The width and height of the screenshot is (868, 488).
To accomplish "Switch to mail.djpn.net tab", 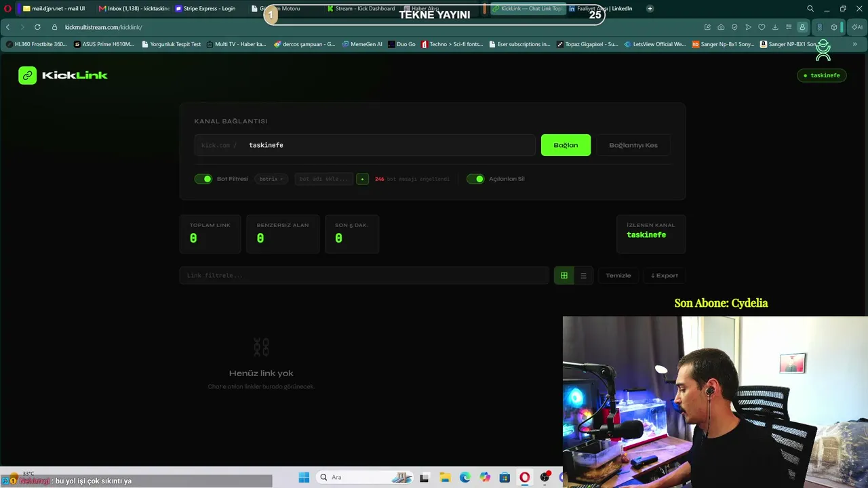I will [54, 9].
